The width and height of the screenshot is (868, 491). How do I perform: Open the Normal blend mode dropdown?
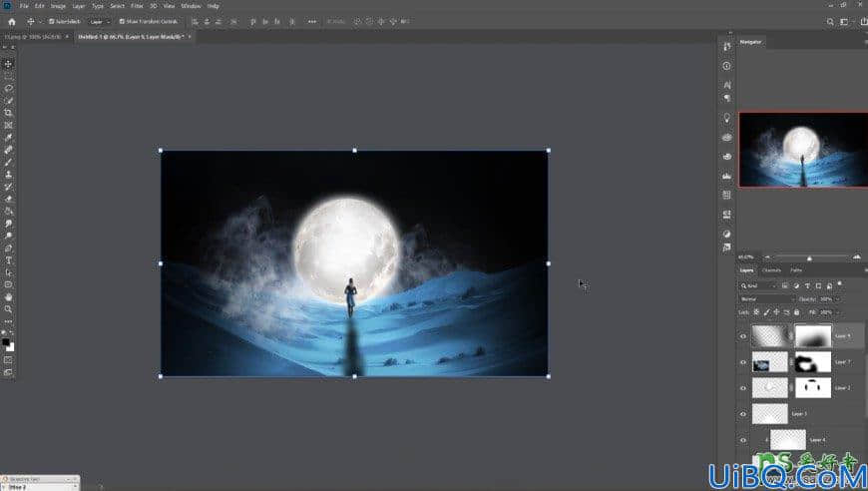point(766,299)
